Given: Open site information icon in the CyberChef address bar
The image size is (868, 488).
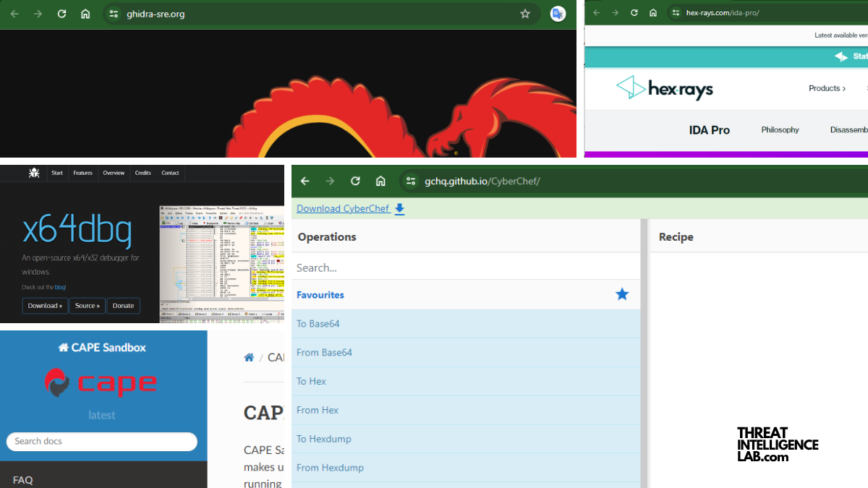Looking at the screenshot, I should pyautogui.click(x=410, y=181).
